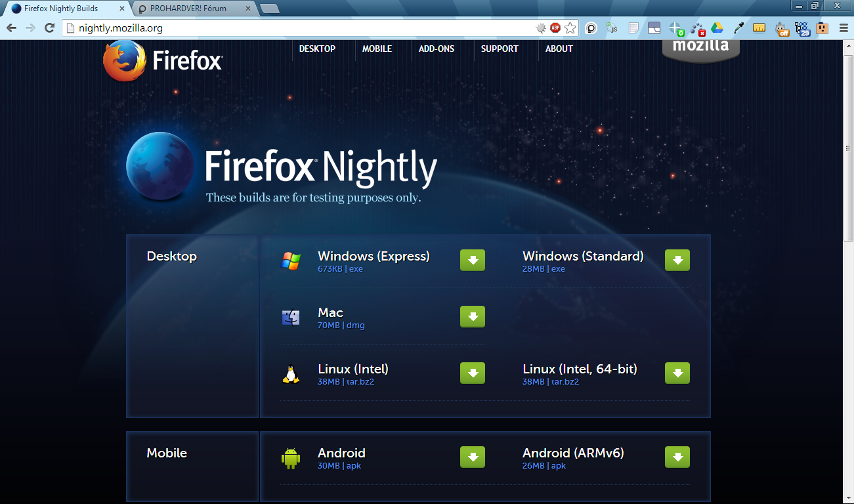Click the scrollbar up arrow
Screen dimensions: 854x504
coord(848,46)
